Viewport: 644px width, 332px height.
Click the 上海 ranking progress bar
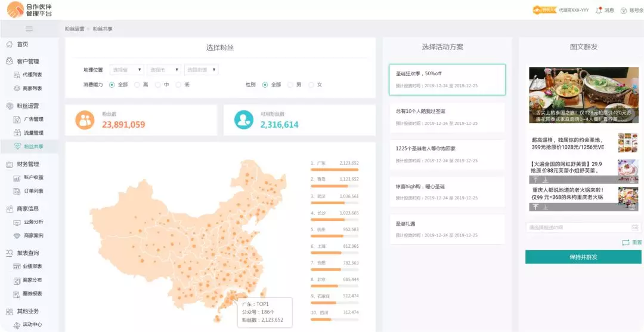(335, 253)
